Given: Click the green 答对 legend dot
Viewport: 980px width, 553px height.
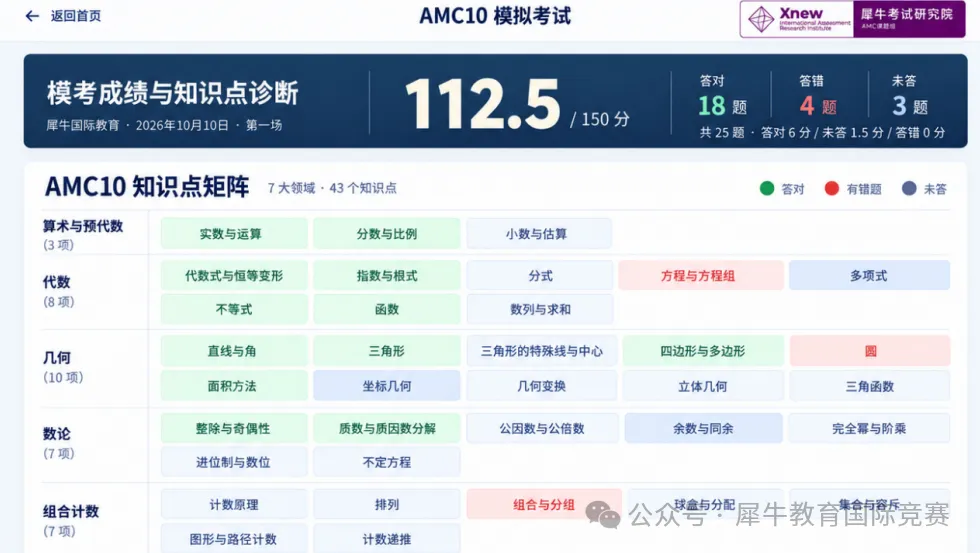Looking at the screenshot, I should (x=767, y=189).
